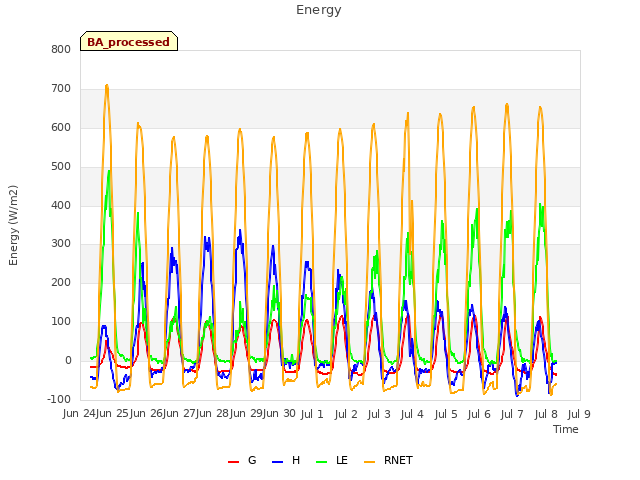Click the 0 y-axis tick label
Viewport: 640px width, 480px height.
coord(68,360)
